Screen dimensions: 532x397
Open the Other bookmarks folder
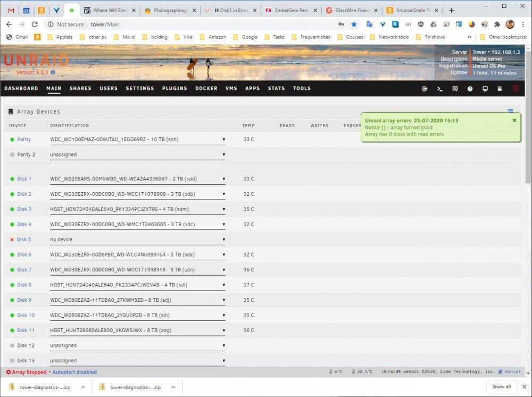point(503,37)
